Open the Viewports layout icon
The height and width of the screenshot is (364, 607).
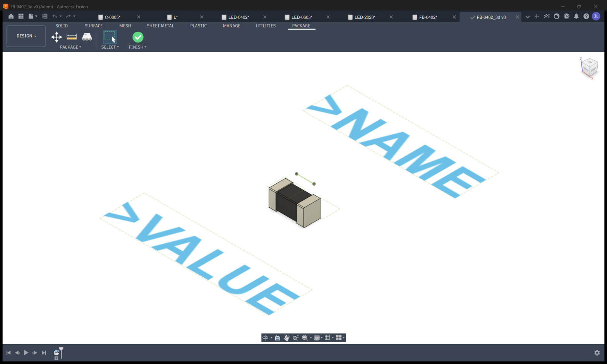click(338, 338)
